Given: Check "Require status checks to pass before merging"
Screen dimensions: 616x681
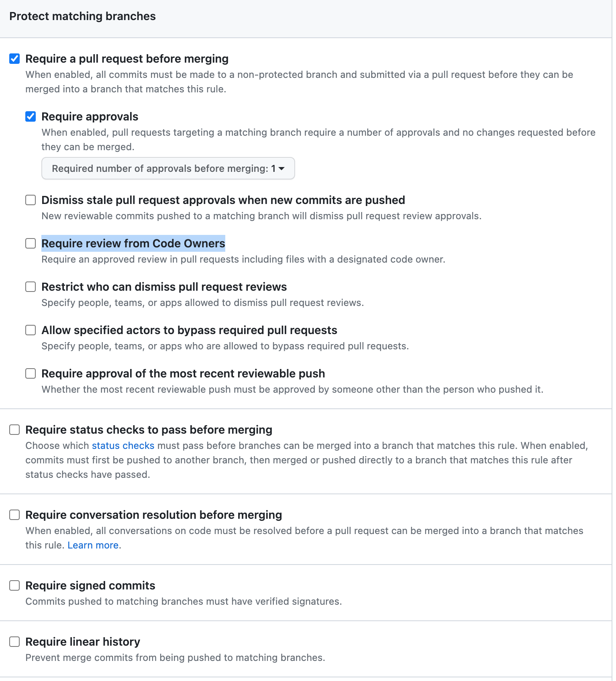Looking at the screenshot, I should click(14, 430).
